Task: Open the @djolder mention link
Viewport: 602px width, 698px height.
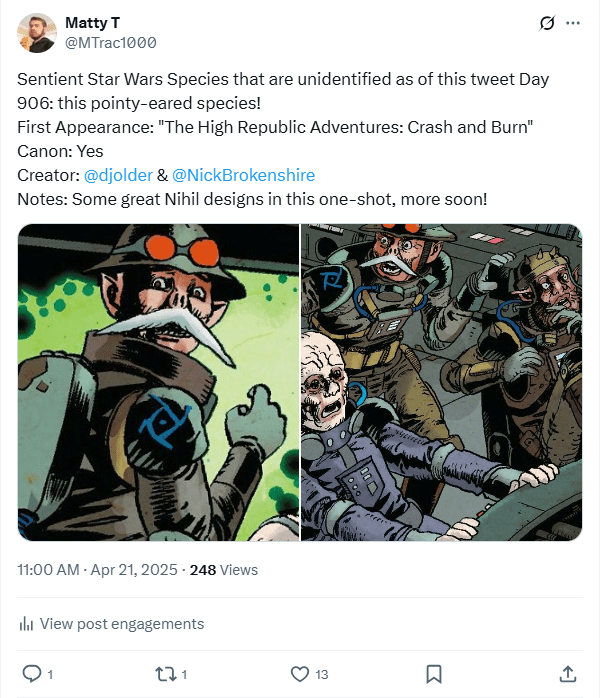Action: pos(118,175)
